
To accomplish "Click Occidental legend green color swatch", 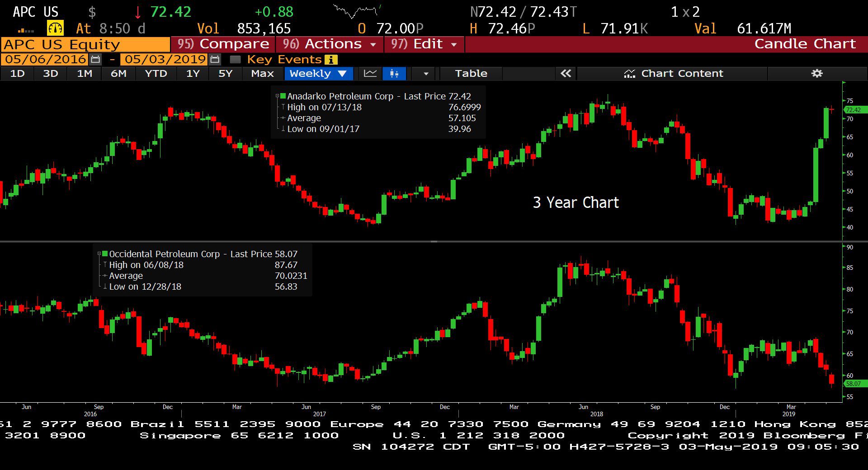I will tap(105, 254).
